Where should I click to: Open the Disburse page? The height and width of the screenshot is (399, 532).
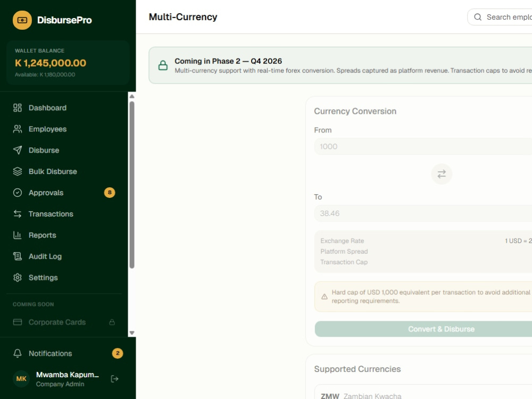(x=64, y=151)
